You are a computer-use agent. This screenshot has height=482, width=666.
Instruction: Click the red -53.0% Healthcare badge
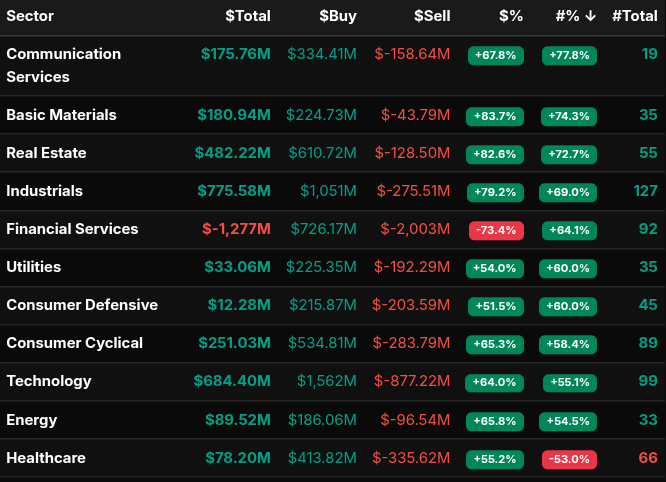(568, 459)
